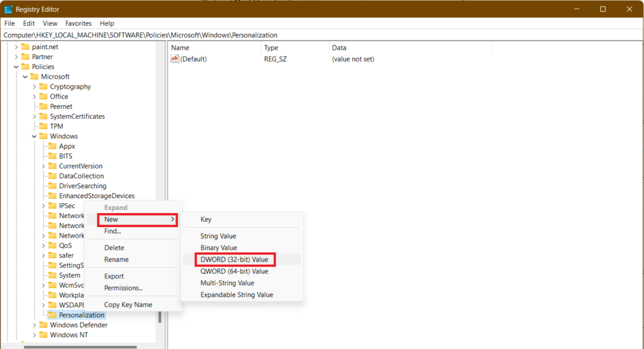
Task: Choose Copy Key Name option
Action: (128, 305)
